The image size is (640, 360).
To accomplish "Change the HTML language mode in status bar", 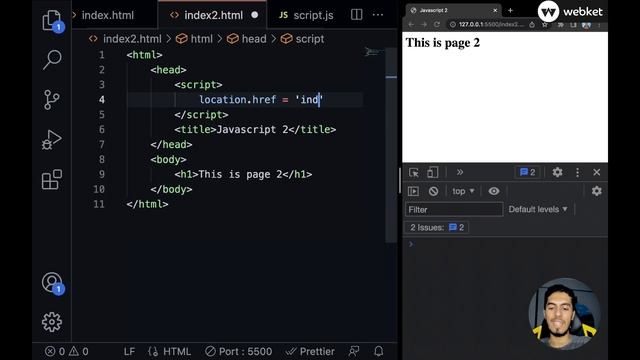I will pos(177,351).
